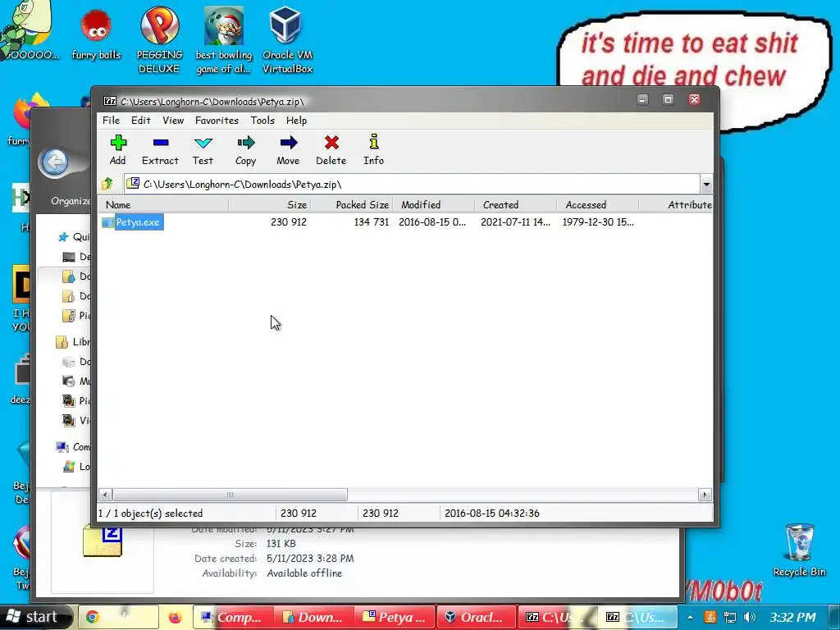Click the volume tray icon
This screenshot has width=840, height=630.
[x=750, y=617]
